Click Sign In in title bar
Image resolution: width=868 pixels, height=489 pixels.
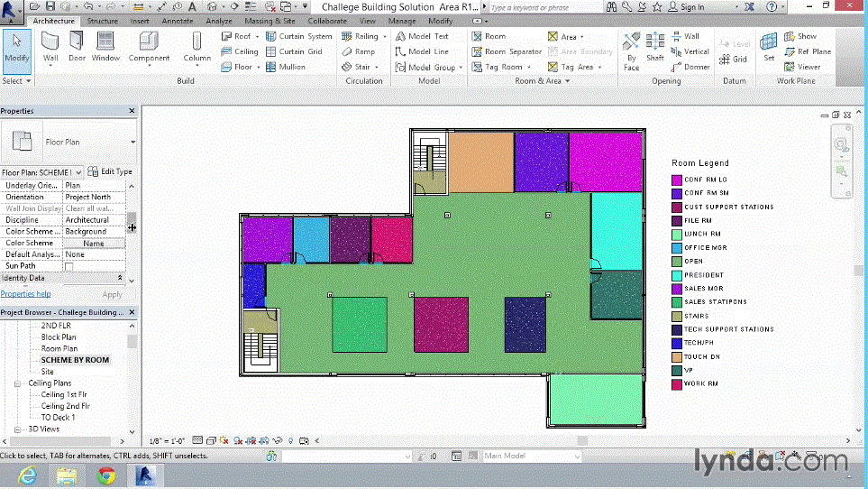tap(687, 7)
